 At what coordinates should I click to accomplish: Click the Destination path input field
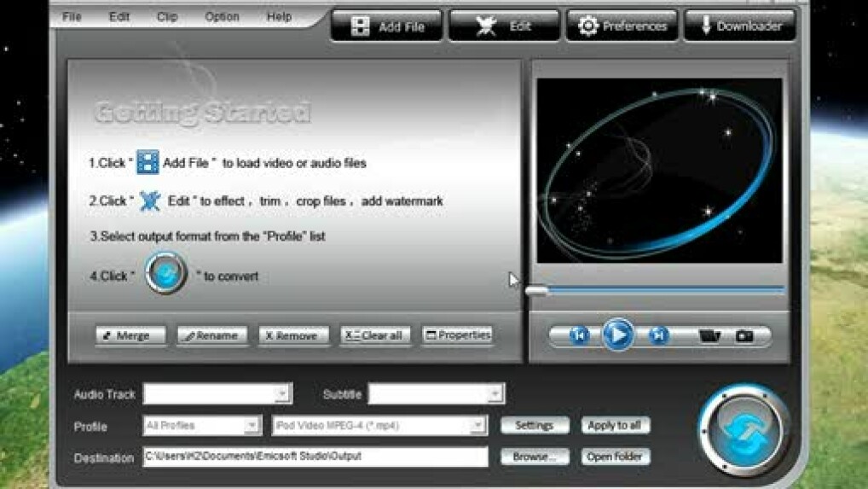coord(315,457)
